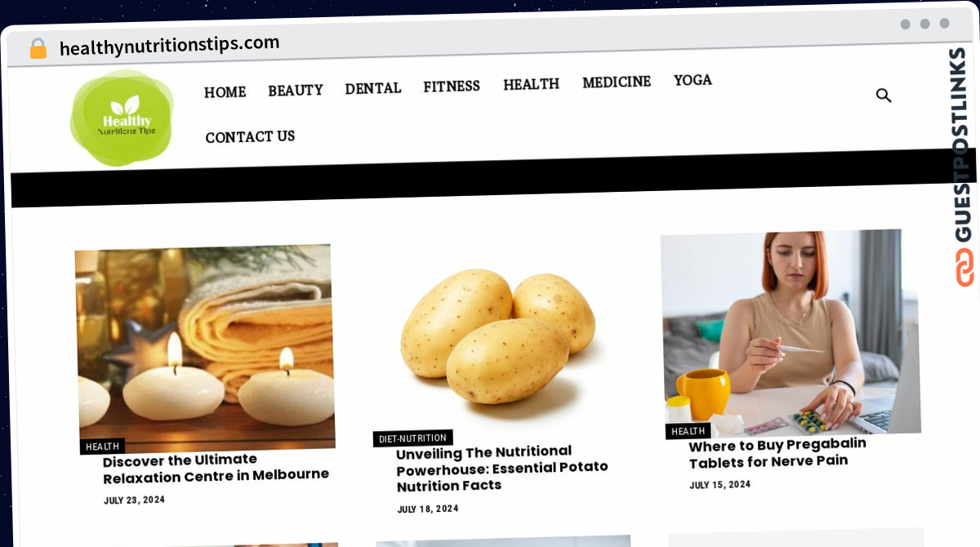Open the BEAUTY menu item
Viewport: 980px width, 547px height.
296,91
